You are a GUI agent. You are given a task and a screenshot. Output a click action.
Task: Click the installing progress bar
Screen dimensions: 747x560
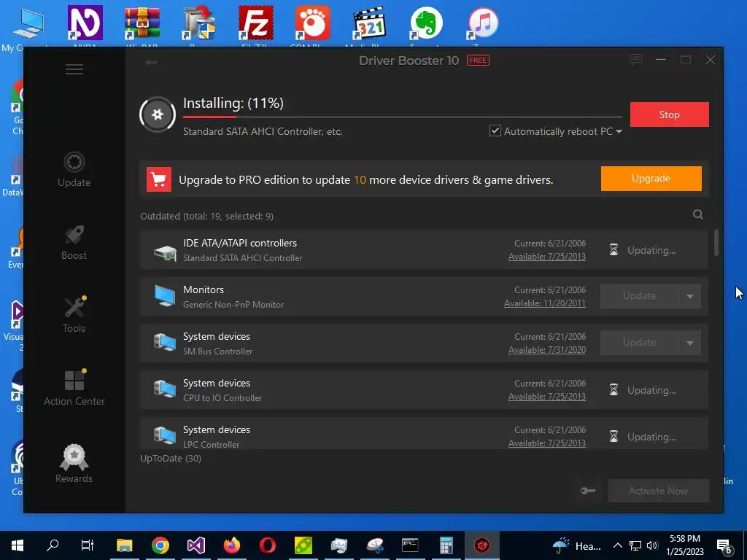click(x=403, y=117)
